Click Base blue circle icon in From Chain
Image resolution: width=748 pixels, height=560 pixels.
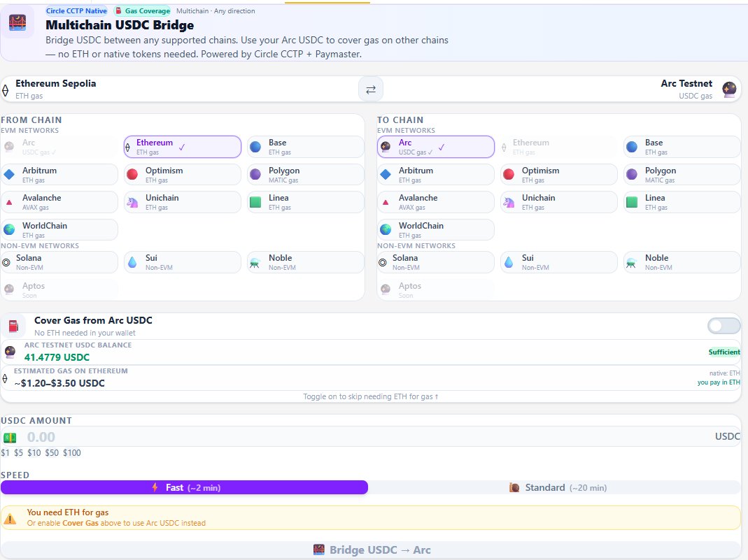pos(255,147)
